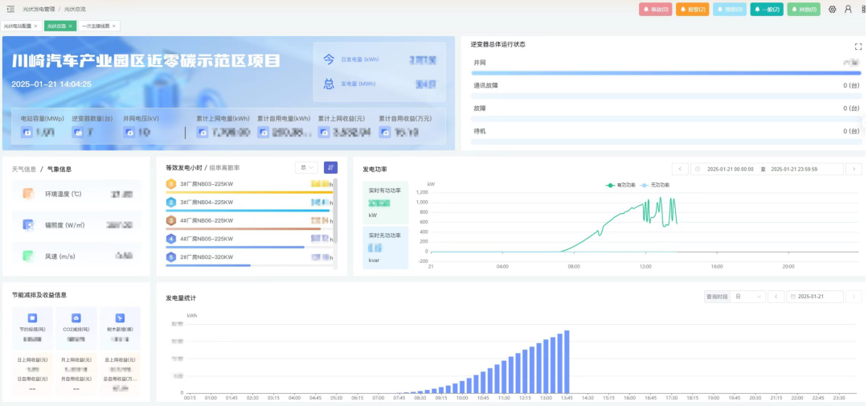Click the 环境温度 thermometer icon

point(28,194)
